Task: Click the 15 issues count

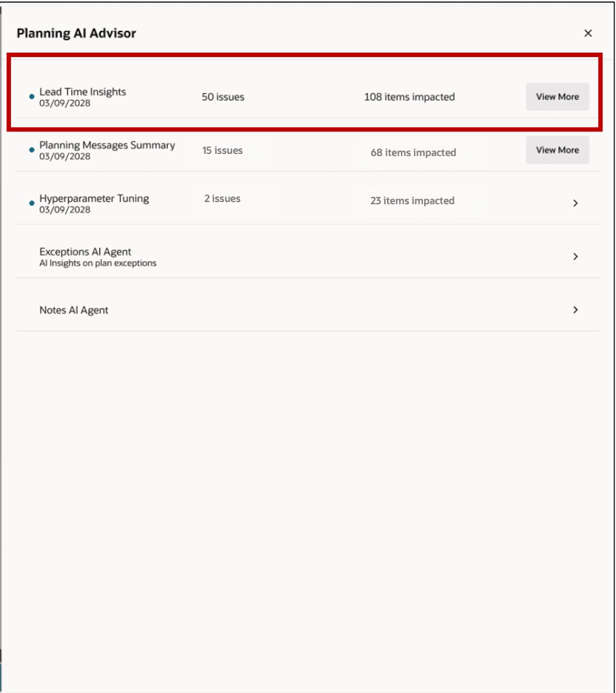Action: pyautogui.click(x=222, y=151)
